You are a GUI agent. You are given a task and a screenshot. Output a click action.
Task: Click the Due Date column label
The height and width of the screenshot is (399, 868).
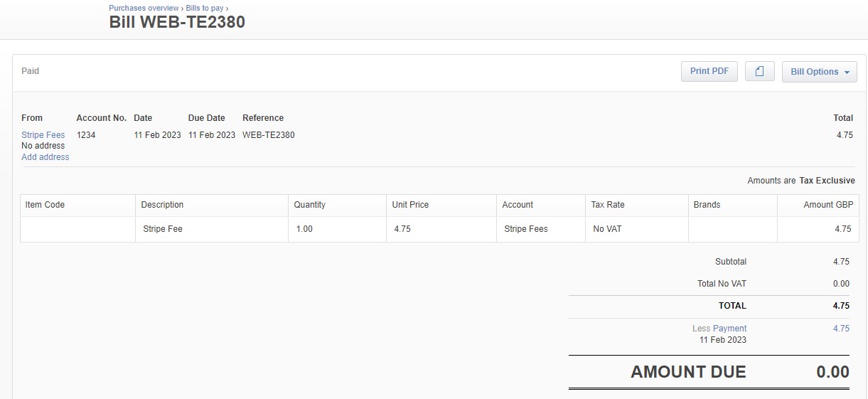tap(206, 118)
